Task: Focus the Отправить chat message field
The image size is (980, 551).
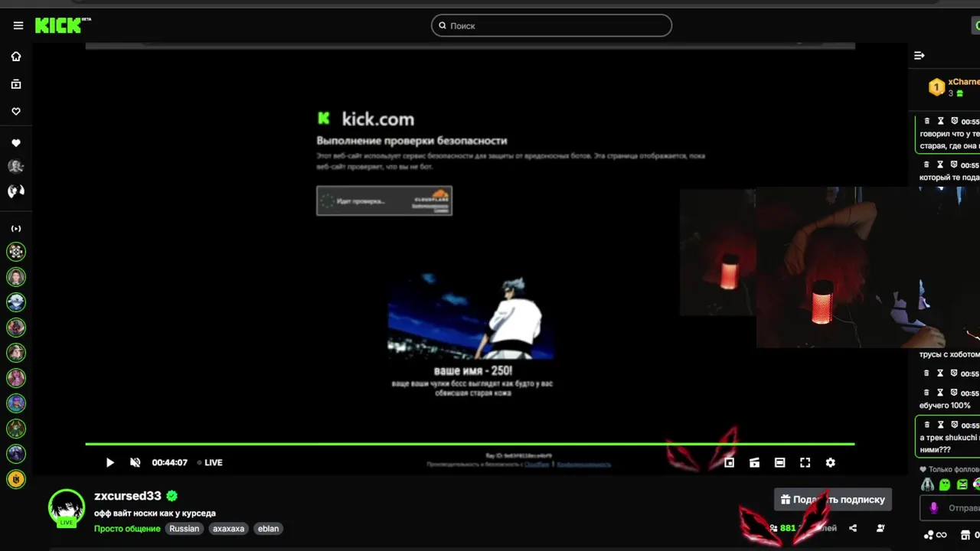Action: (950, 507)
